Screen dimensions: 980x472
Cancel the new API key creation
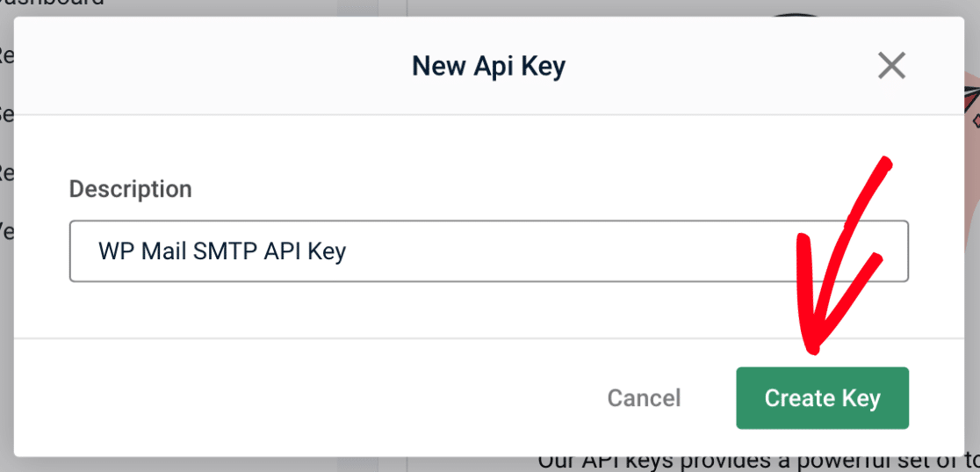click(x=644, y=398)
